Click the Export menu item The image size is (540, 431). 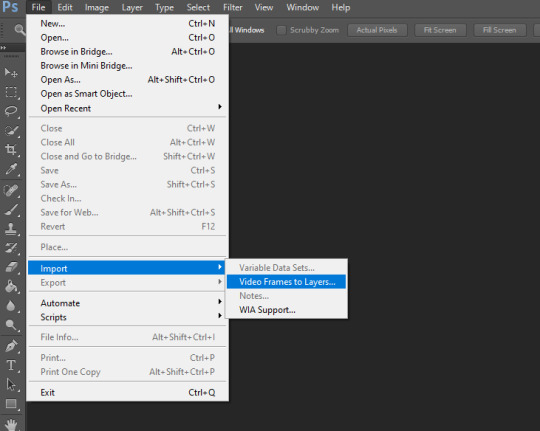[x=127, y=283]
